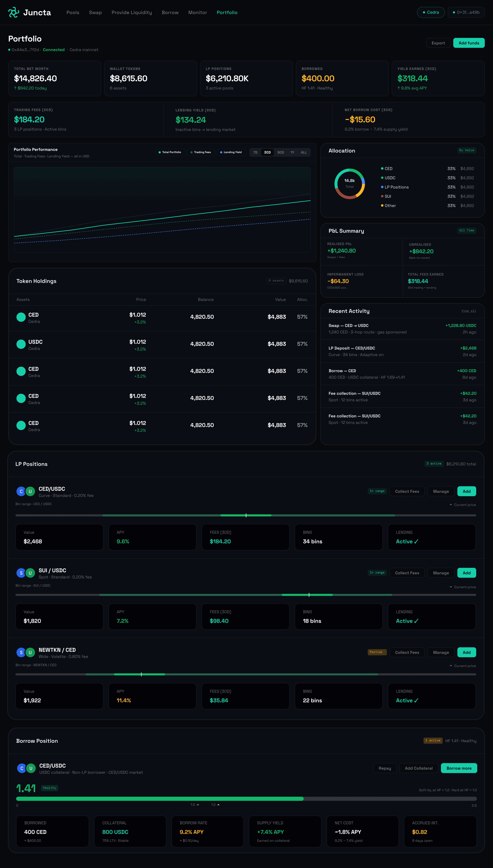Click Add Collateral in Borrow Position
The image size is (493, 868).
[x=419, y=768]
